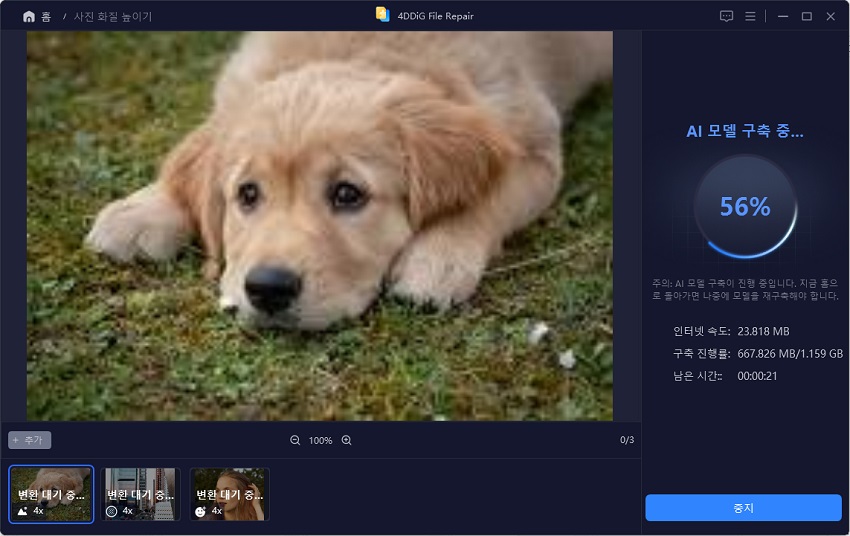This screenshot has width=850, height=536.
Task: Click the face model icon on woman thumbnail
Action: click(201, 511)
